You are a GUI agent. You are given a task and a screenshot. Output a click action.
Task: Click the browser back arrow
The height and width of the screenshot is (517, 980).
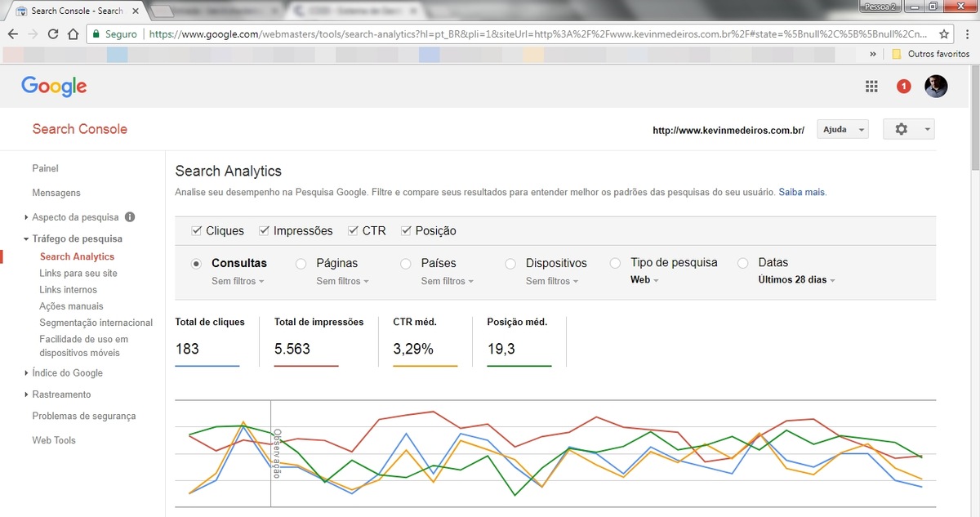click(13, 34)
